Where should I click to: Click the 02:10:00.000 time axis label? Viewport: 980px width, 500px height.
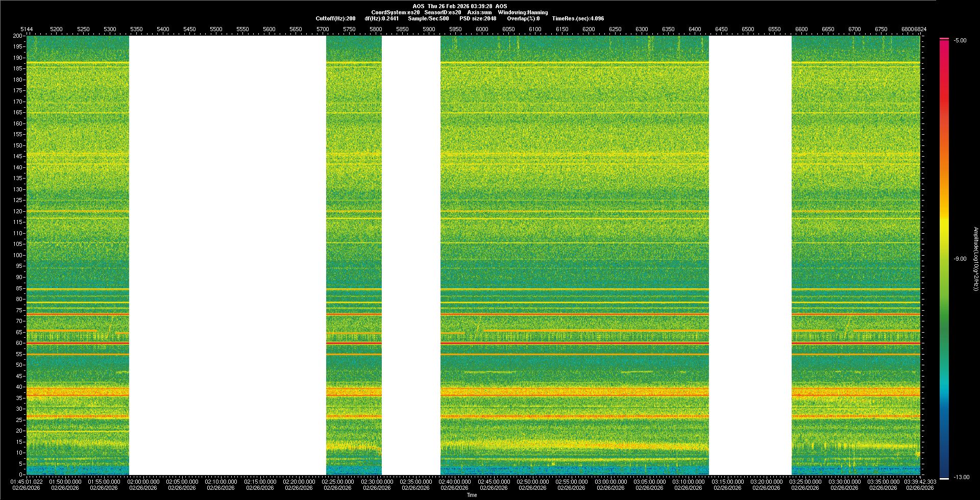point(221,482)
